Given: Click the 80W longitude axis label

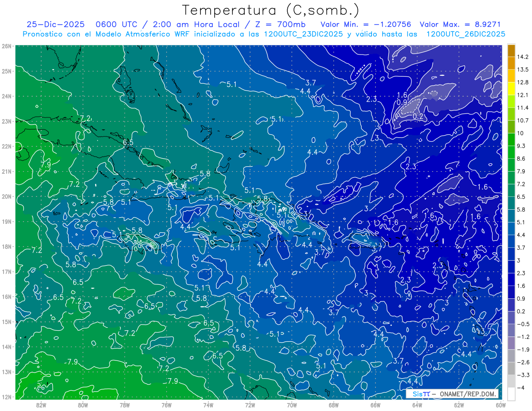Looking at the screenshot, I should pyautogui.click(x=82, y=404).
